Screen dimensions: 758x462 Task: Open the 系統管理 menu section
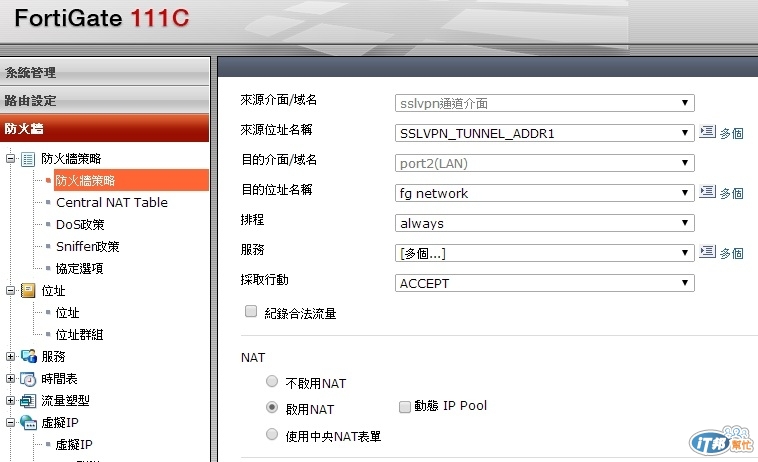tap(105, 72)
